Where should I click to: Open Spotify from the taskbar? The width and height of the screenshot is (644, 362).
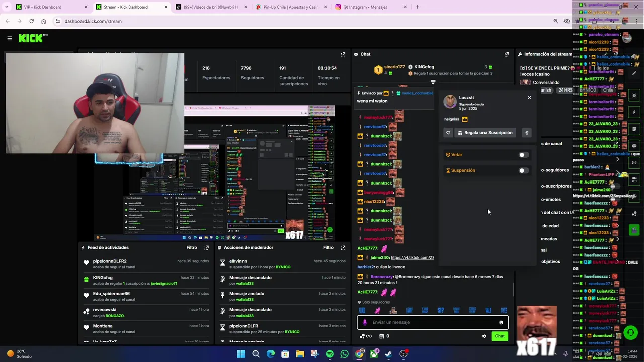(x=330, y=354)
